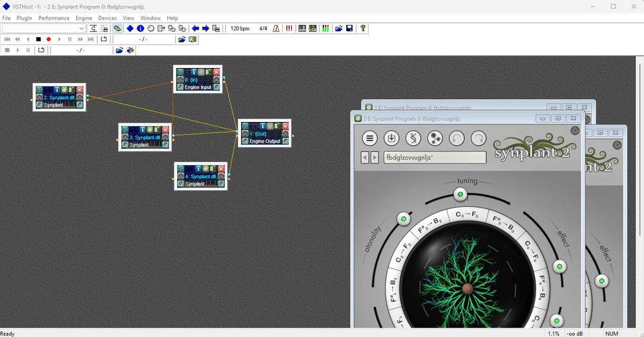This screenshot has width=644, height=337.
Task: Select the 3: Synplant.dll node label
Action: pos(145,137)
